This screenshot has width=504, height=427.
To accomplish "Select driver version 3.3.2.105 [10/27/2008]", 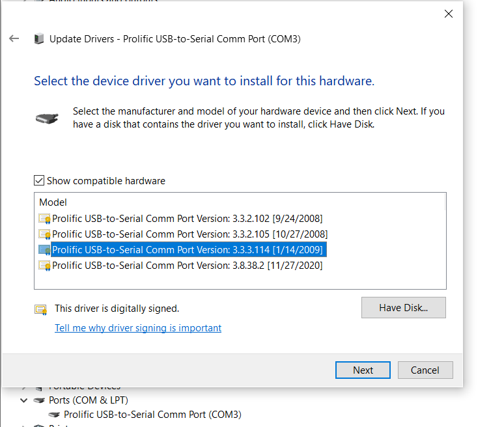I will (190, 234).
